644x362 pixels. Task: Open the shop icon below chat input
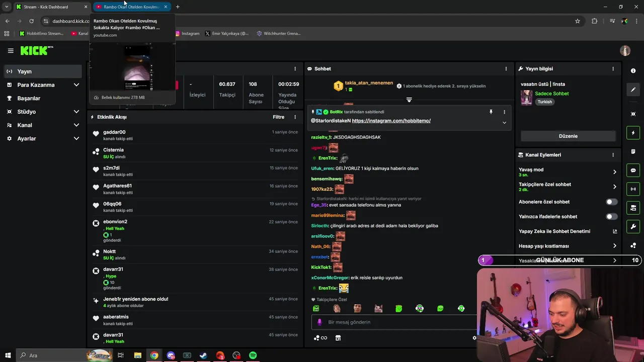(x=338, y=338)
